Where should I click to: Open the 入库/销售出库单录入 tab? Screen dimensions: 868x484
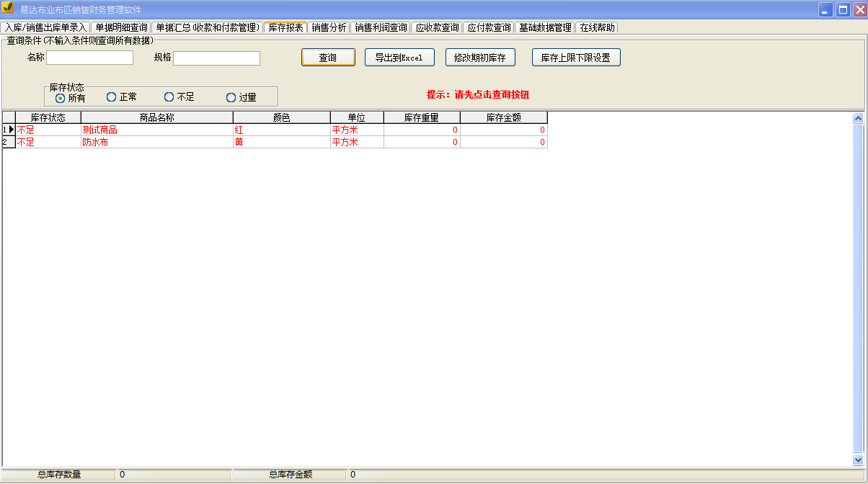pyautogui.click(x=45, y=27)
